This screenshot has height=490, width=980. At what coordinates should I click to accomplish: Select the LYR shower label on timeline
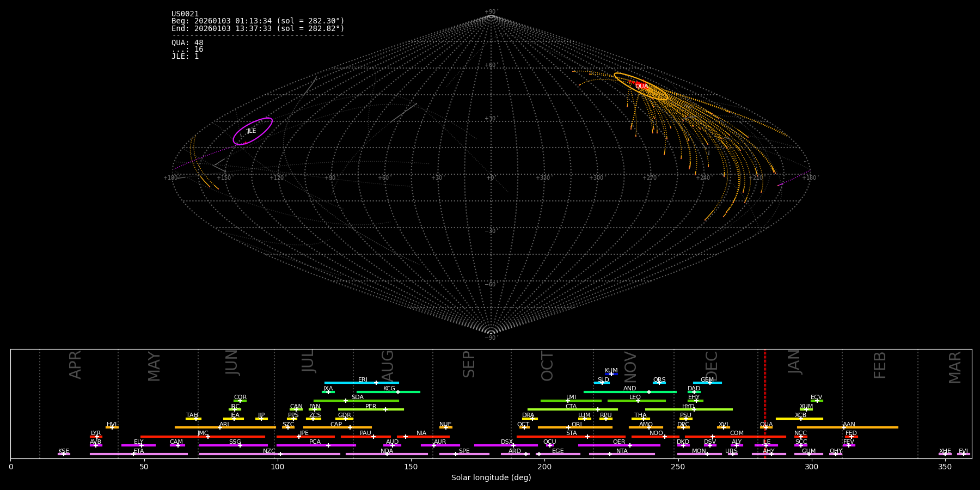pos(96,433)
